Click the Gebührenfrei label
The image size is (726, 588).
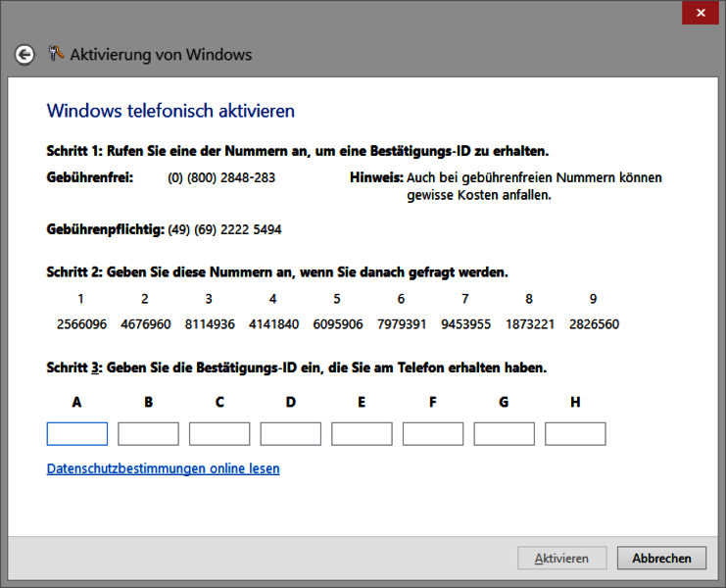[x=90, y=177]
